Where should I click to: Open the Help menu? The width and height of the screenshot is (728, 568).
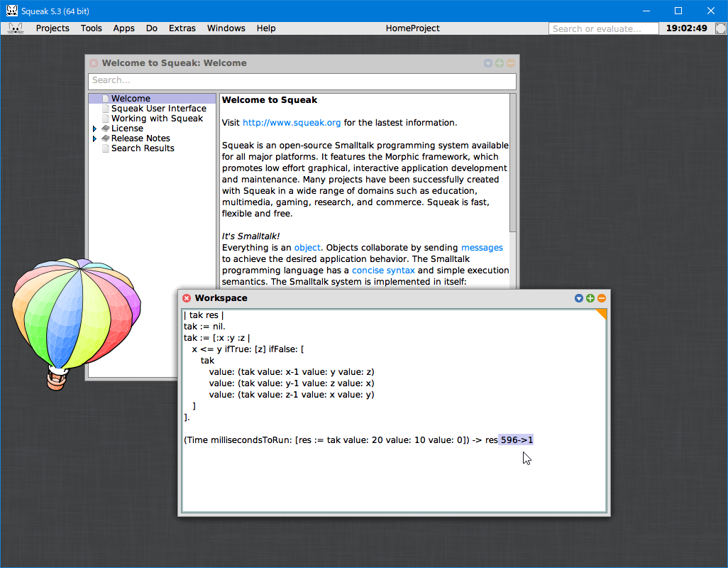(x=266, y=28)
